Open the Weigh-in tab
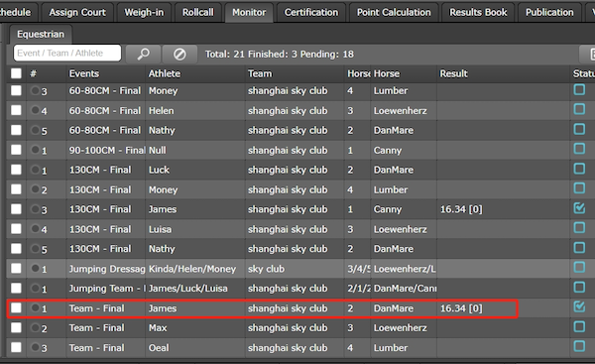 [x=144, y=13]
